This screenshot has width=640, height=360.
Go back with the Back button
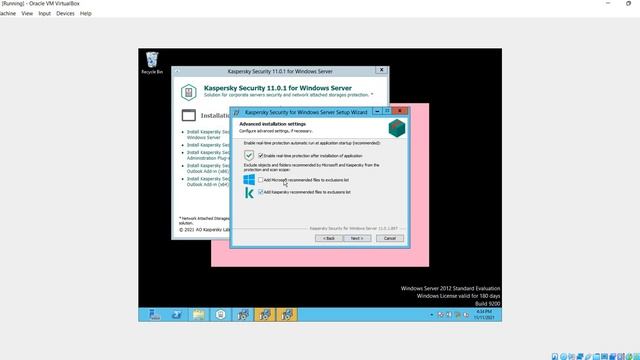pos(329,238)
